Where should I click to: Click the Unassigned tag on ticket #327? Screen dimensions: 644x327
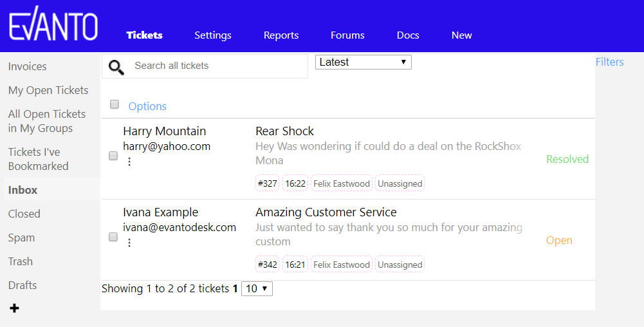[400, 183]
